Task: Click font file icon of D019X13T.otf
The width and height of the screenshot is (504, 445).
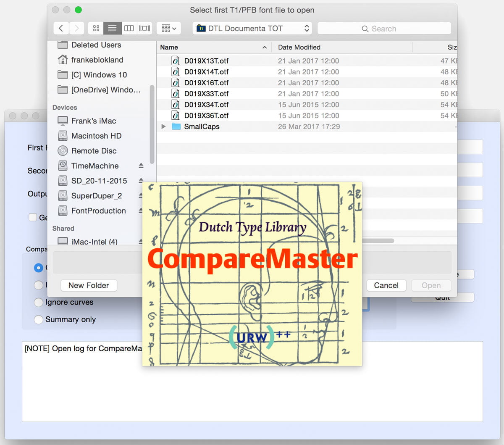Action: (176, 61)
